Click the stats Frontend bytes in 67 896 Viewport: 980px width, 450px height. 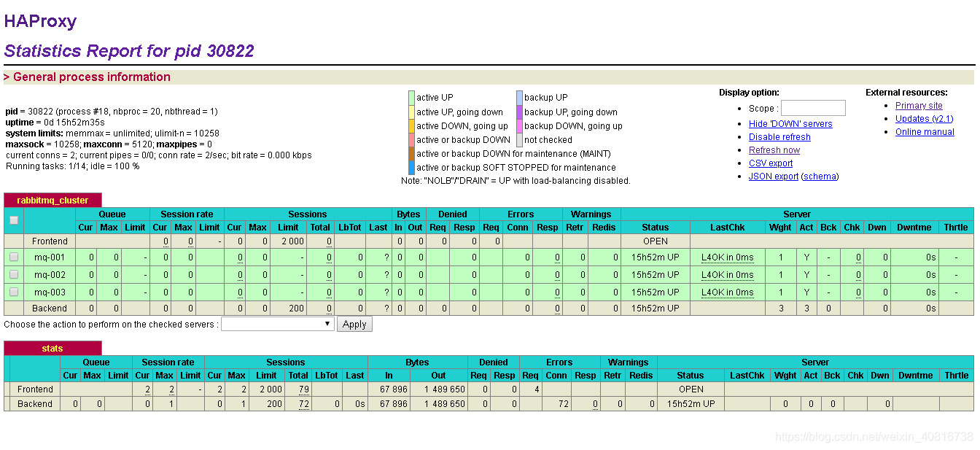[x=394, y=389]
